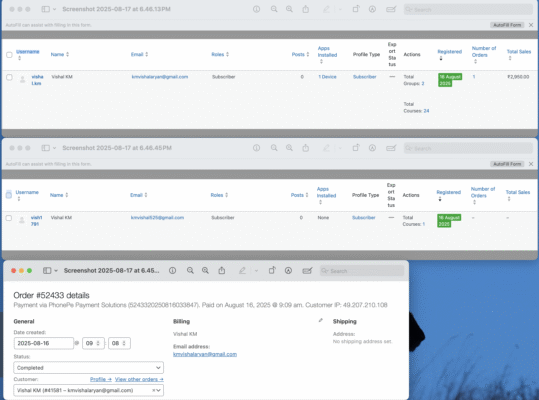Open markup options chevron in Order details window
This screenshot has height=400, width=539.
point(256,271)
